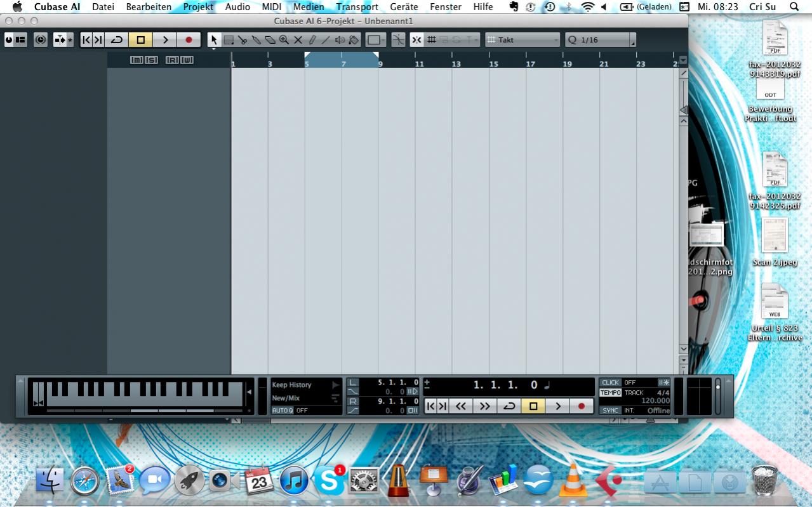The image size is (812, 507).
Task: Open VLC from the Dock
Action: (573, 480)
